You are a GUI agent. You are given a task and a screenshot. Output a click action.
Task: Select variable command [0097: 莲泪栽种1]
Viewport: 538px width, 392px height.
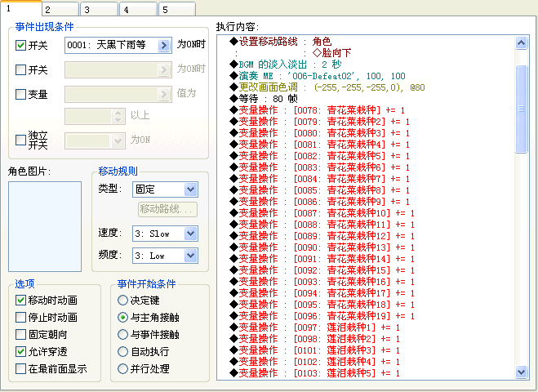pyautogui.click(x=315, y=327)
